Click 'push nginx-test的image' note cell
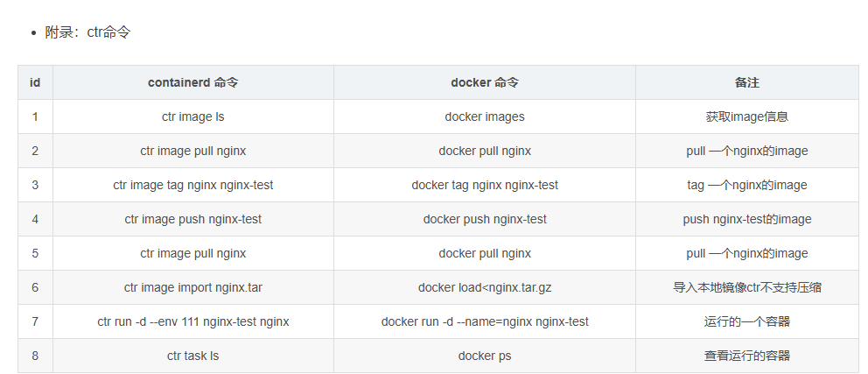This screenshot has width=868, height=374. tap(746, 219)
